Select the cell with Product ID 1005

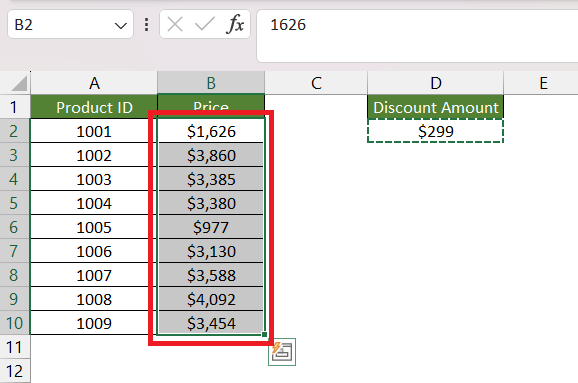pyautogui.click(x=94, y=227)
